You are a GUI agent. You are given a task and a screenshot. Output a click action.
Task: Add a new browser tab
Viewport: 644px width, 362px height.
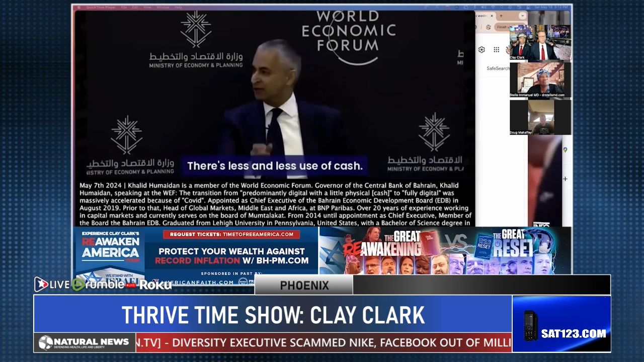click(501, 16)
